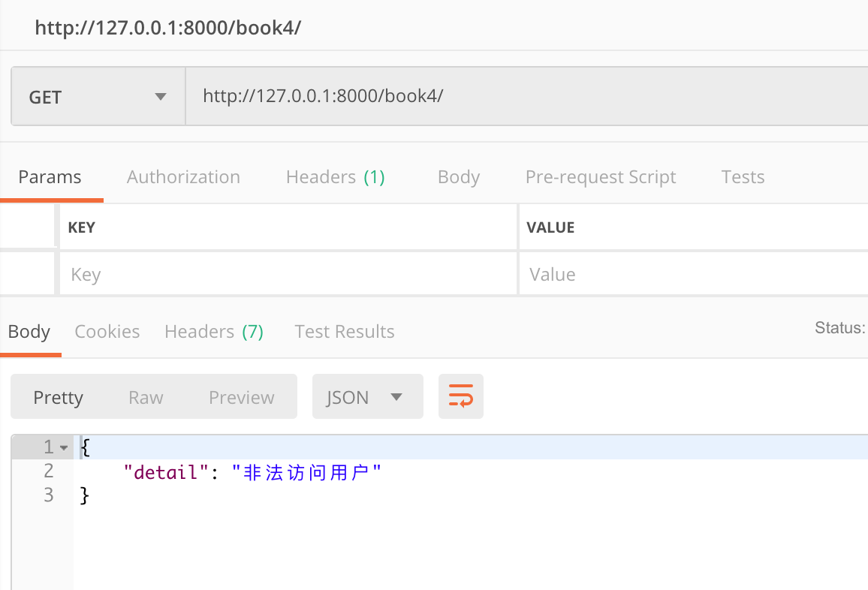This screenshot has width=868, height=590.
Task: Select the response Body tab
Action: (29, 332)
